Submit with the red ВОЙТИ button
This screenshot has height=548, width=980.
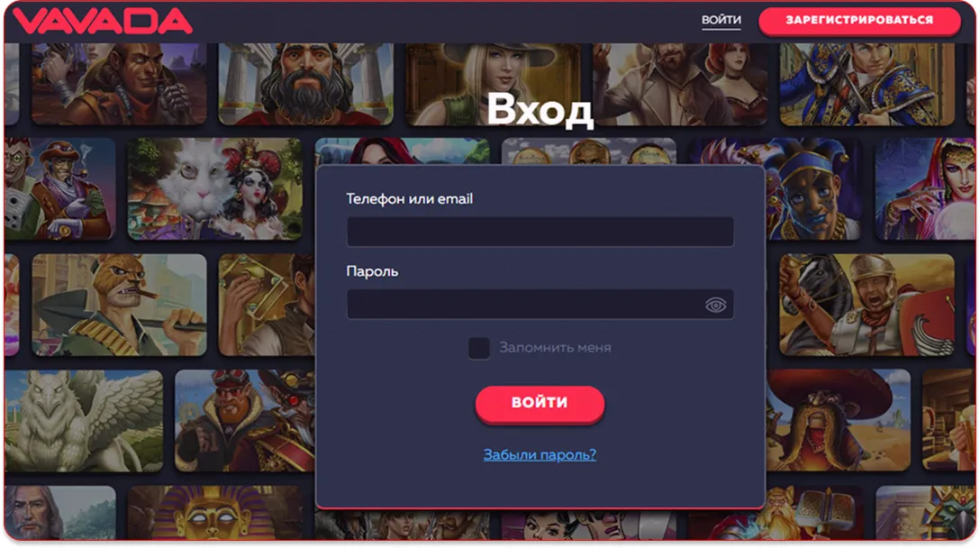click(x=540, y=403)
